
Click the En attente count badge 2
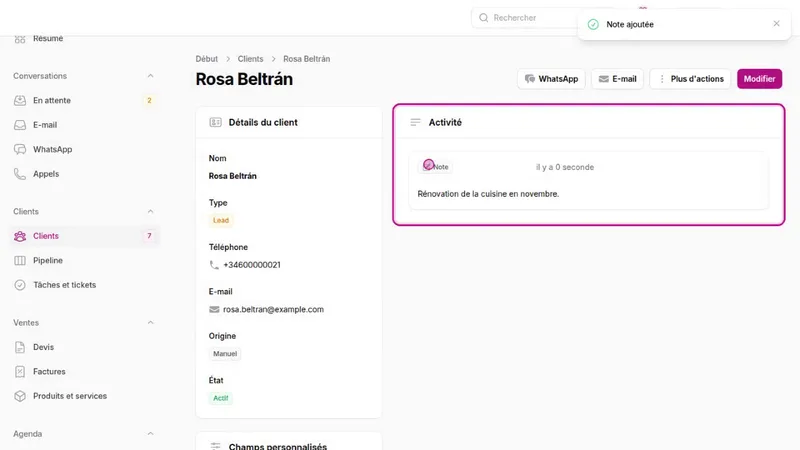pos(149,101)
